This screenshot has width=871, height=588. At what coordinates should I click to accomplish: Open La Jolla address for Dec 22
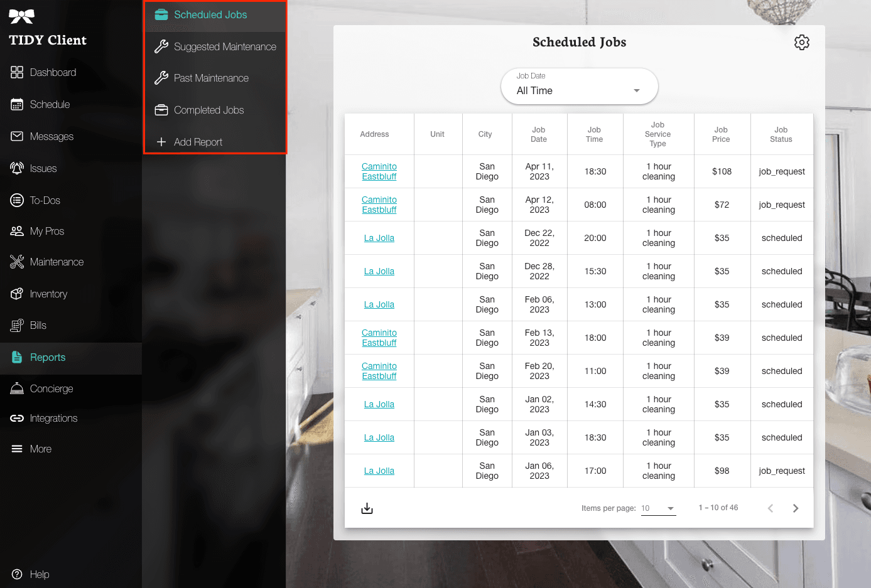(379, 238)
